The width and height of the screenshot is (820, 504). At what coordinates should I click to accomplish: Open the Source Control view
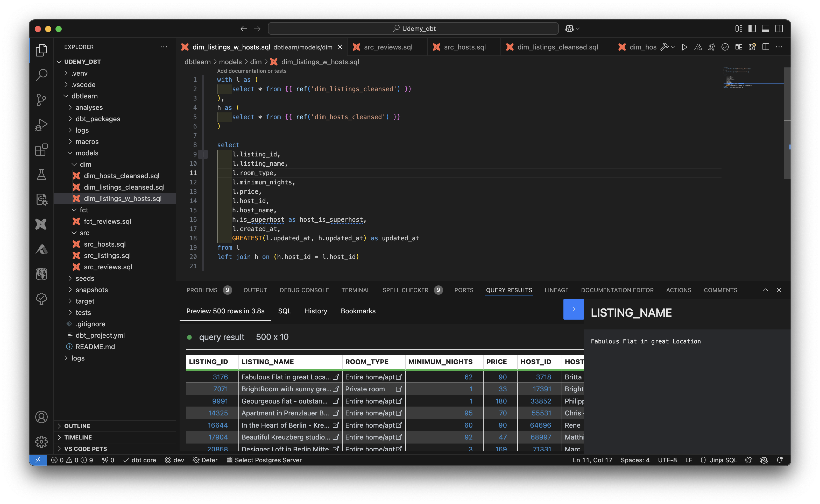[41, 99]
